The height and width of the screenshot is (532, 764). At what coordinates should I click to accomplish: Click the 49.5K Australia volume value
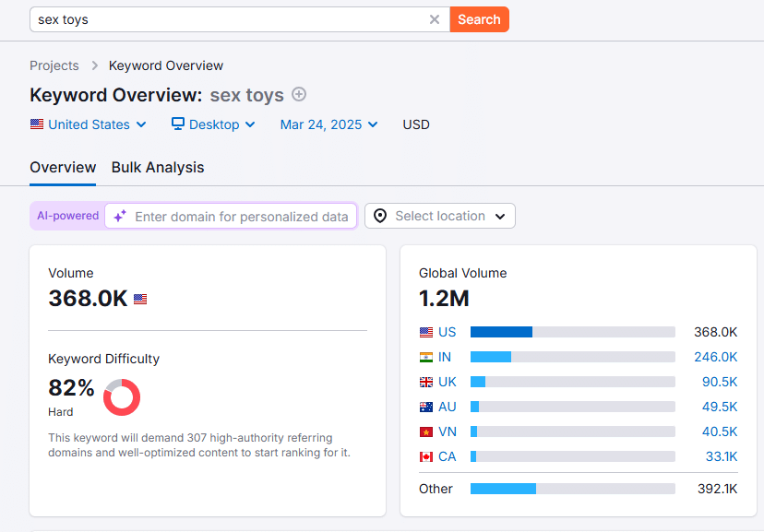pyautogui.click(x=720, y=407)
